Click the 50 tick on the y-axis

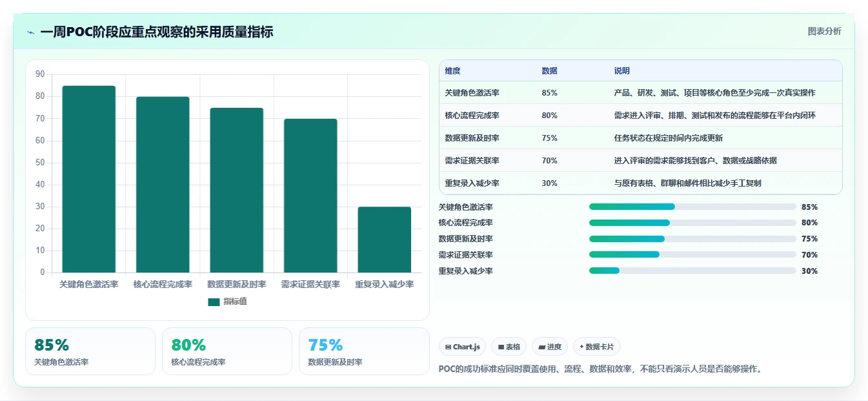40,162
